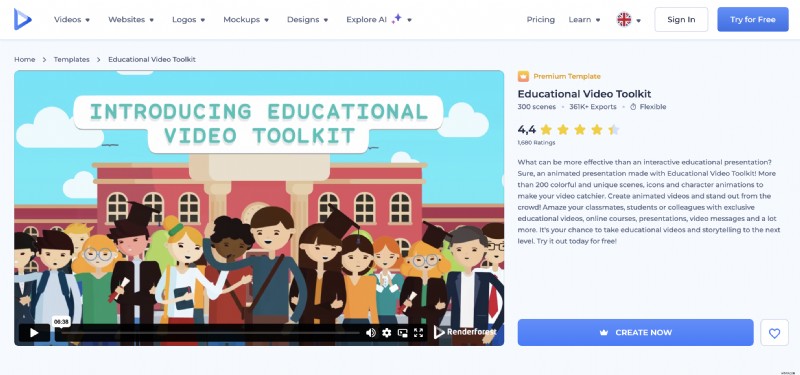Viewport: 800px width, 375px height.
Task: Click the sparkle icon next to Explore AI
Action: click(x=396, y=19)
